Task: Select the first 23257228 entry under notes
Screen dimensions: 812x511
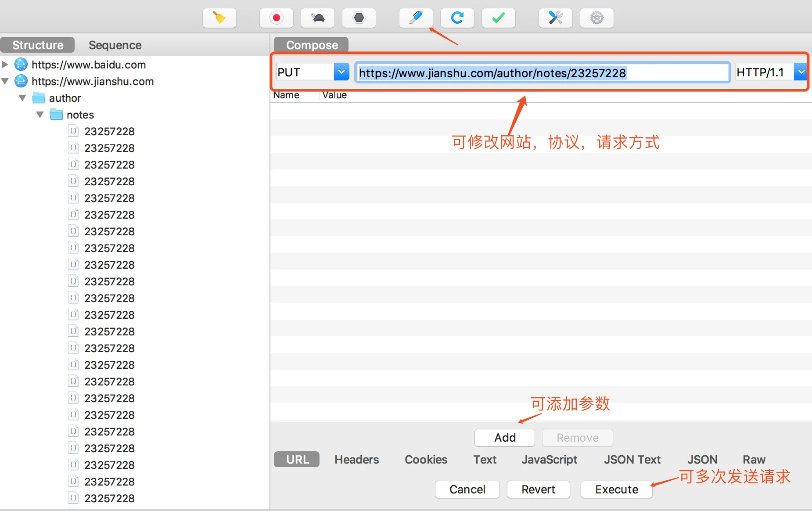Action: click(x=109, y=131)
